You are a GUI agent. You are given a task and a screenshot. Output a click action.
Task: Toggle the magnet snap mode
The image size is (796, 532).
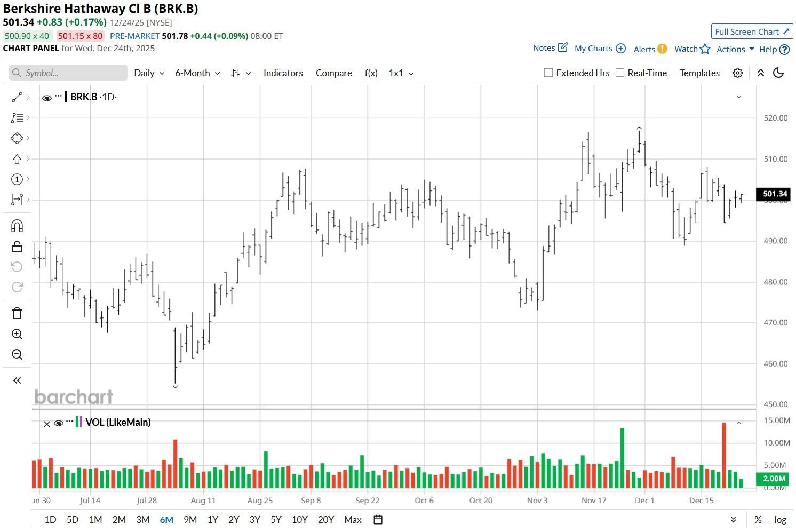[17, 226]
